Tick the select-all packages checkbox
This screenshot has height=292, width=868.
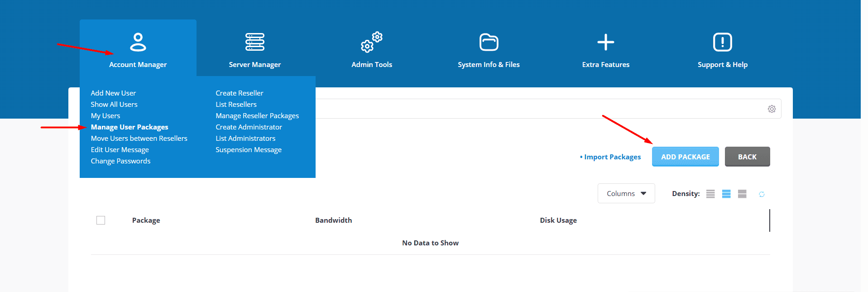[x=101, y=220]
